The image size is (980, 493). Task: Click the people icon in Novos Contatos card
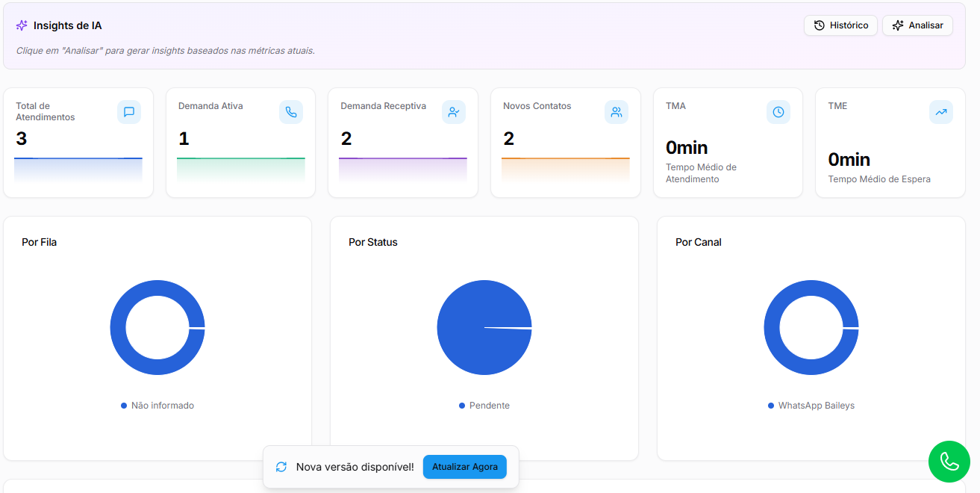coord(617,112)
